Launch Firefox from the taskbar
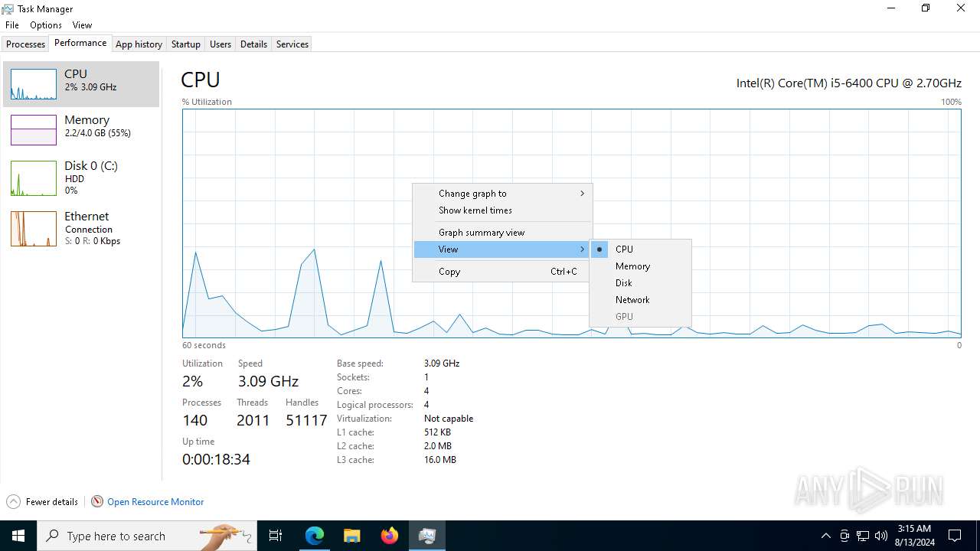The height and width of the screenshot is (551, 980). (x=389, y=536)
